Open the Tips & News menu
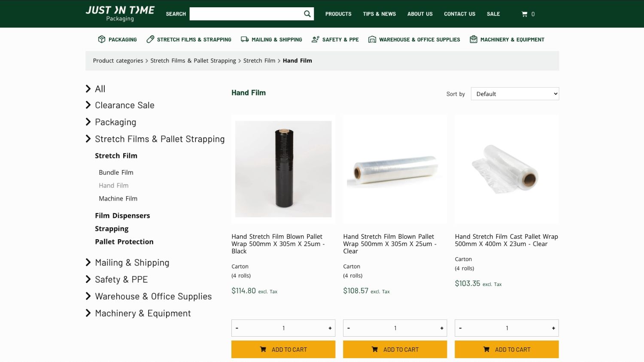The width and height of the screenshot is (644, 362). [379, 14]
